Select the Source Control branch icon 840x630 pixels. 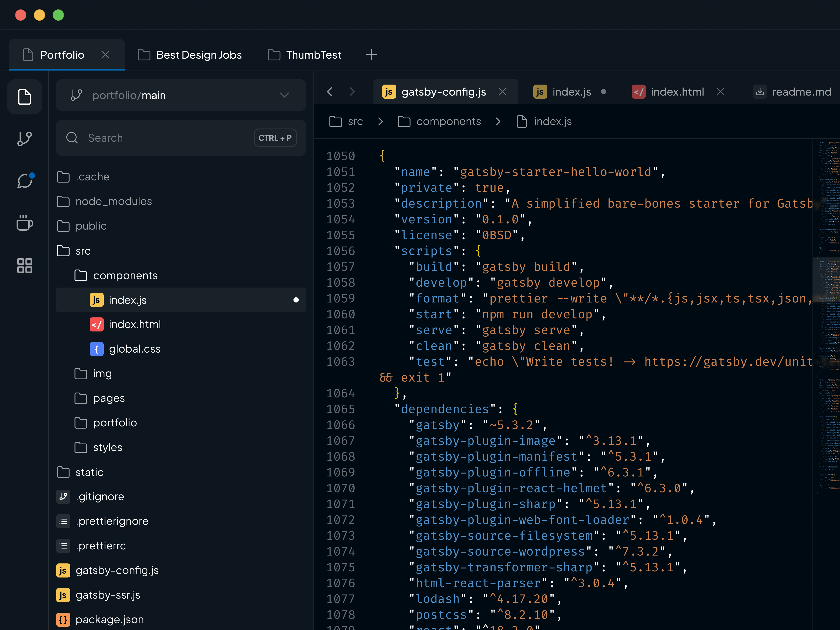tap(24, 139)
